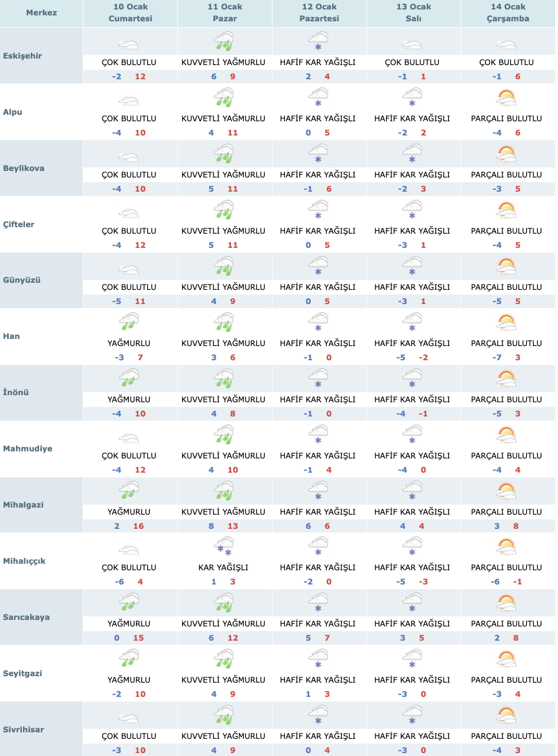Click Eskişehir's cloudy icon for 14 Ocak Çarşamba
Image resolution: width=558 pixels, height=756 pixels.
507,44
